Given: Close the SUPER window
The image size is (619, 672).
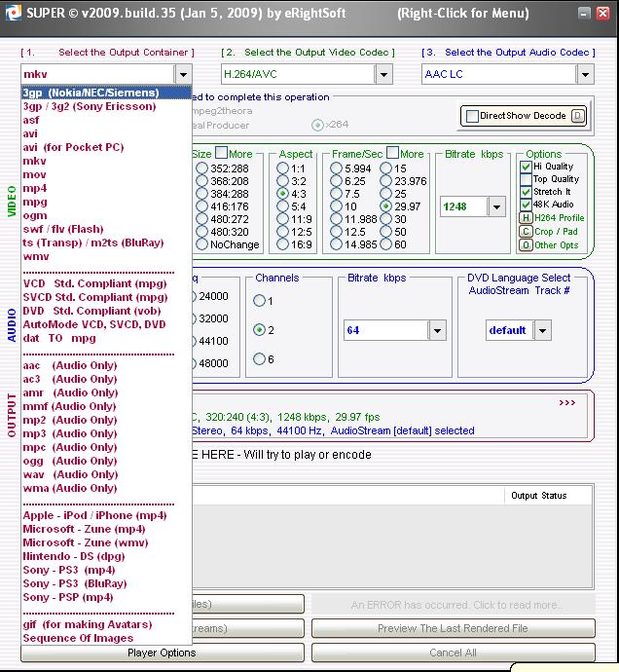Looking at the screenshot, I should (x=602, y=14).
